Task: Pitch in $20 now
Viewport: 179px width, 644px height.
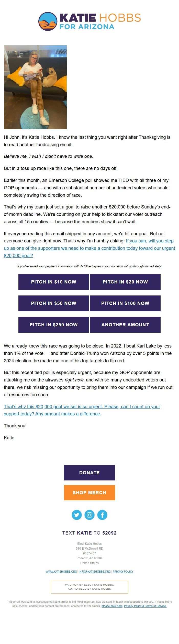Action: pyautogui.click(x=125, y=282)
